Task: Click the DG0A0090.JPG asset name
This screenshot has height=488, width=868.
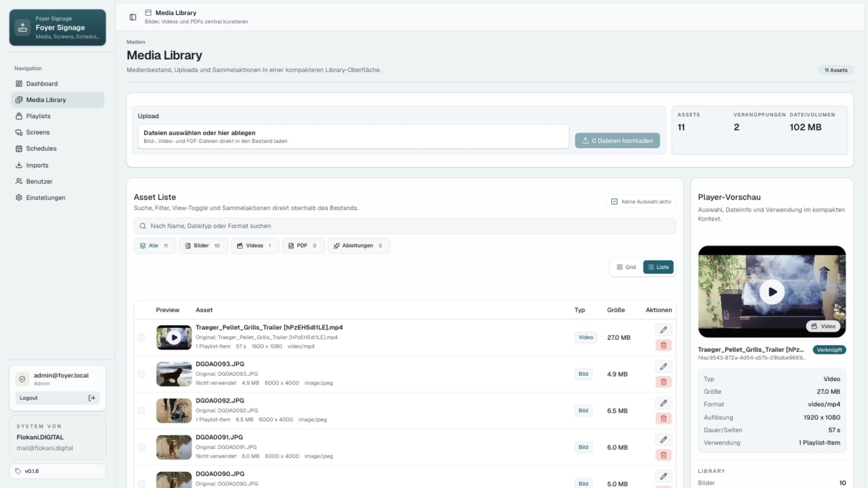Action: click(220, 474)
